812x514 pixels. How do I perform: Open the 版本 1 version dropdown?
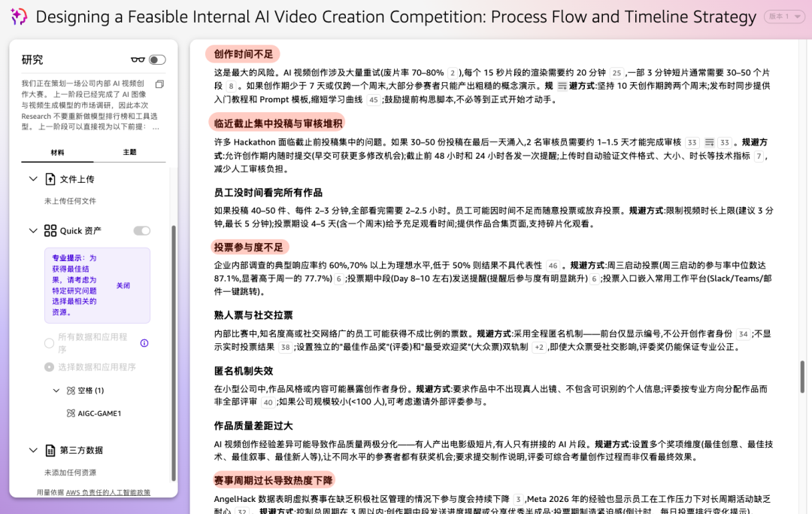click(x=784, y=17)
